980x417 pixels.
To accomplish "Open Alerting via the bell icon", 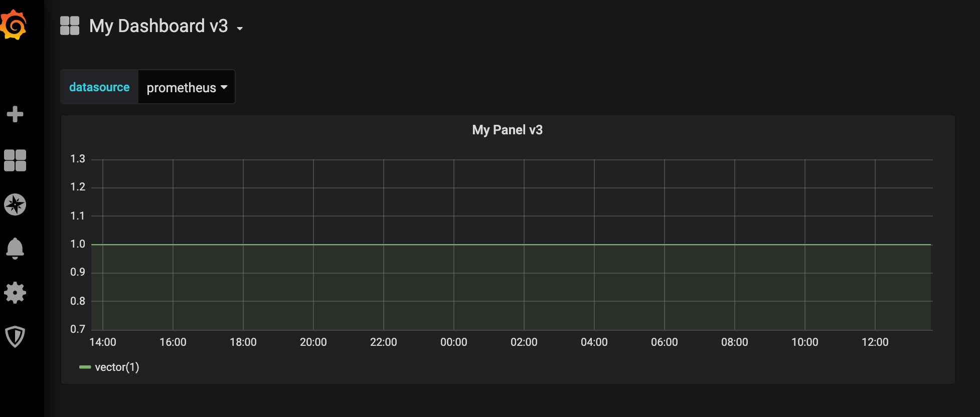I will click(x=15, y=248).
